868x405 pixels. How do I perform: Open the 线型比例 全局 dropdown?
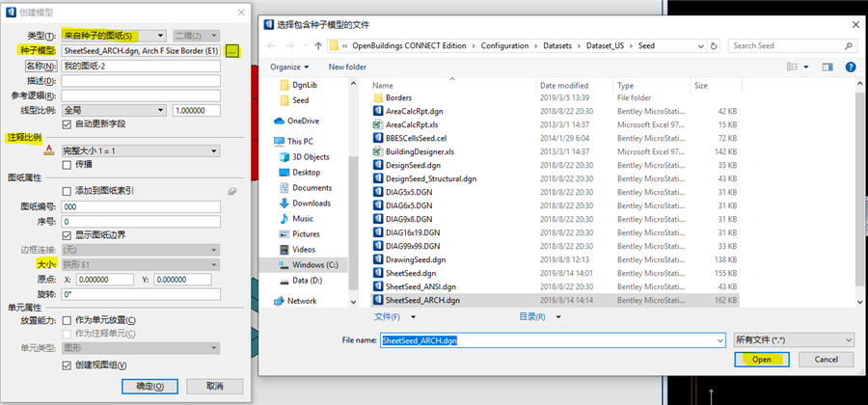(114, 110)
